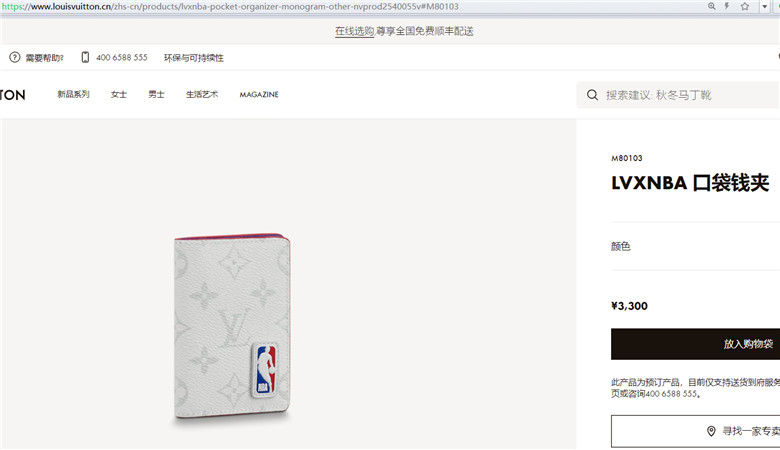This screenshot has height=450, width=780.
Task: Click the product title LVXNBA 口袋钱夹
Action: point(690,183)
